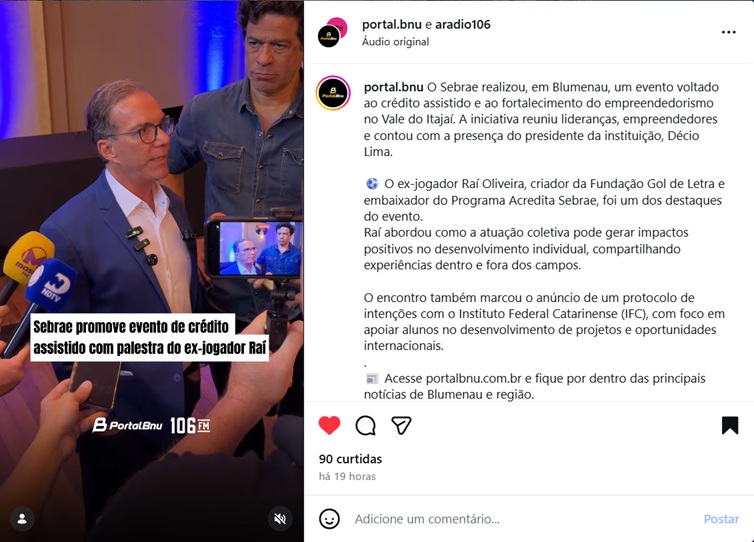Unlike the post via red heart icon
The height and width of the screenshot is (542, 754).
pyautogui.click(x=329, y=426)
